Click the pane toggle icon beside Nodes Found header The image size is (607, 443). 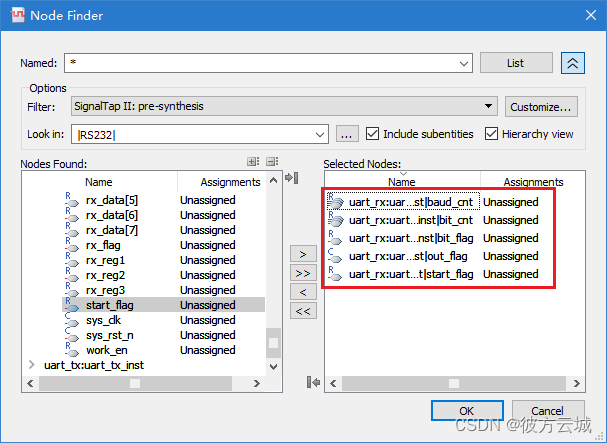pyautogui.click(x=291, y=178)
